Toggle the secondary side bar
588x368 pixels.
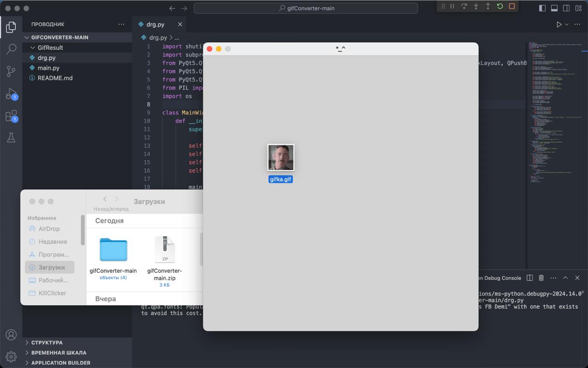tap(566, 8)
